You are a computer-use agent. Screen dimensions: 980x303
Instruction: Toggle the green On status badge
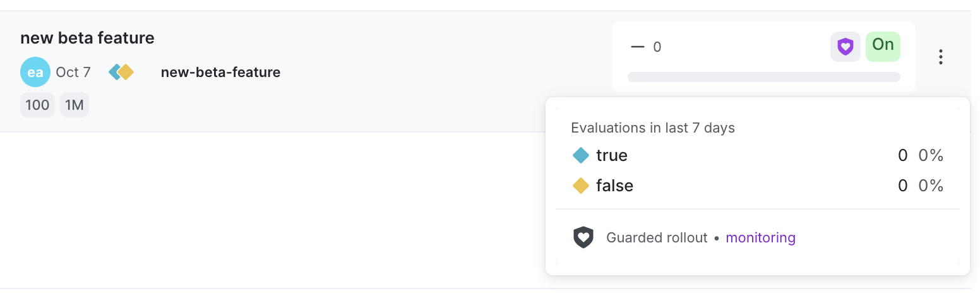pos(883,46)
